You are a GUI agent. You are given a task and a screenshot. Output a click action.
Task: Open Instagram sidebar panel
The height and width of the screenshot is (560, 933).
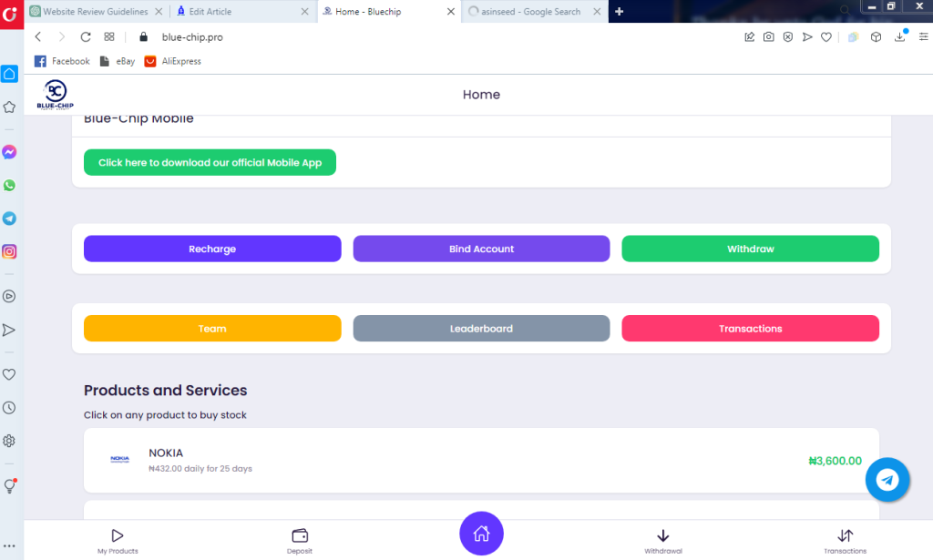click(x=9, y=251)
